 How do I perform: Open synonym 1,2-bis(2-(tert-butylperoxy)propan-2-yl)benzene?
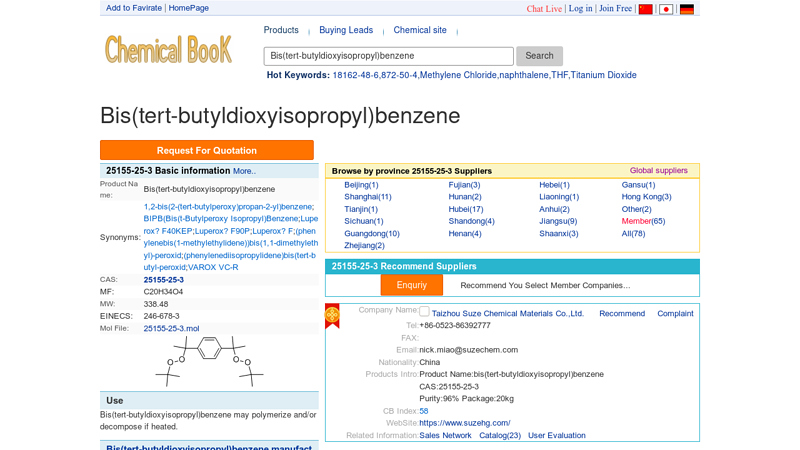click(229, 207)
